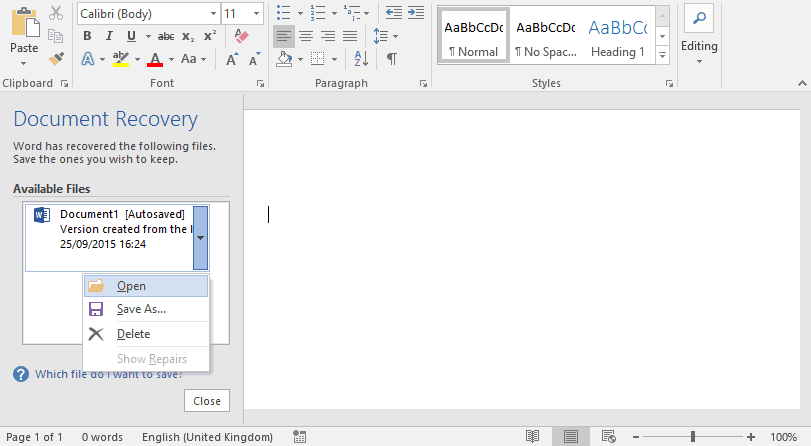The width and height of the screenshot is (811, 446).
Task: Switch to Web Layout view
Action: click(609, 437)
